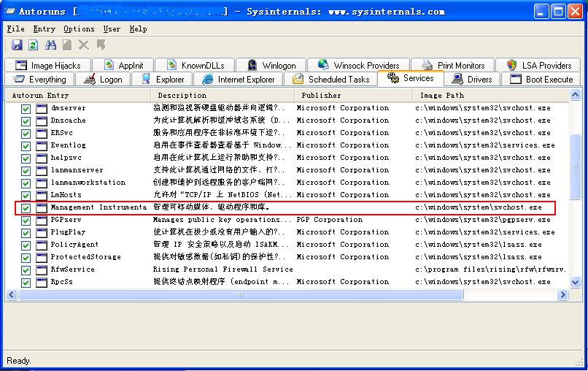Click the Jump to entry icon
The height and width of the screenshot is (371, 588).
coord(101,45)
